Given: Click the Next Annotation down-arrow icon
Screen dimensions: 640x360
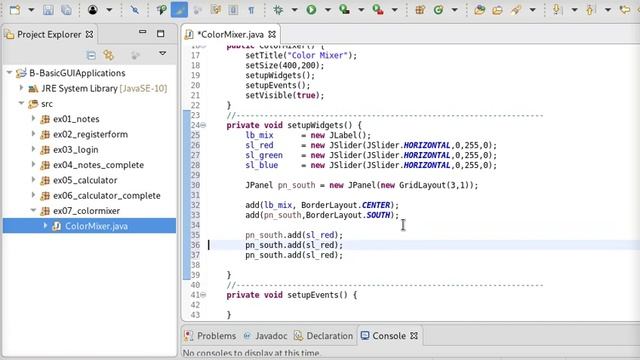Looking at the screenshot, I should [x=557, y=9].
